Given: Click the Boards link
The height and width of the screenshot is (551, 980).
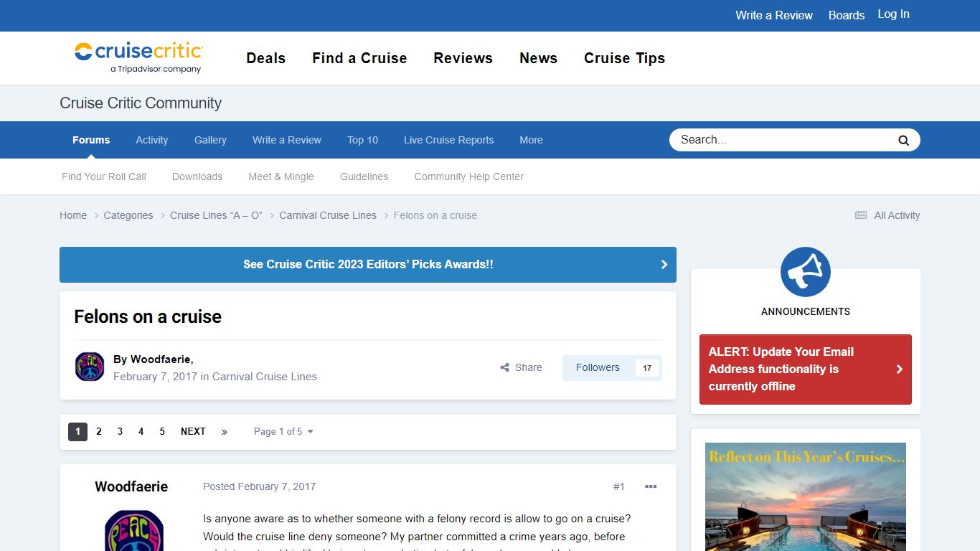Looking at the screenshot, I should (x=847, y=15).
